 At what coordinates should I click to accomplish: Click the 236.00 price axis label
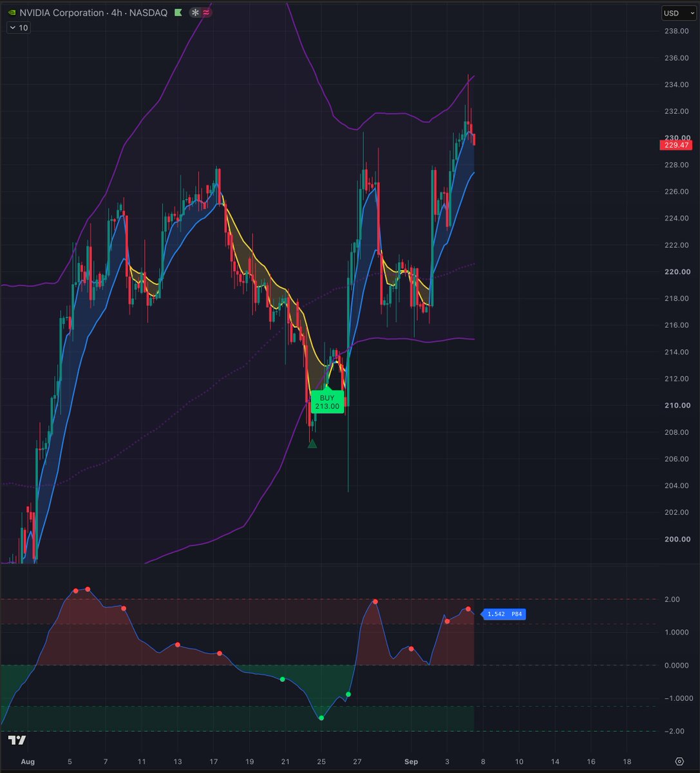tap(677, 58)
